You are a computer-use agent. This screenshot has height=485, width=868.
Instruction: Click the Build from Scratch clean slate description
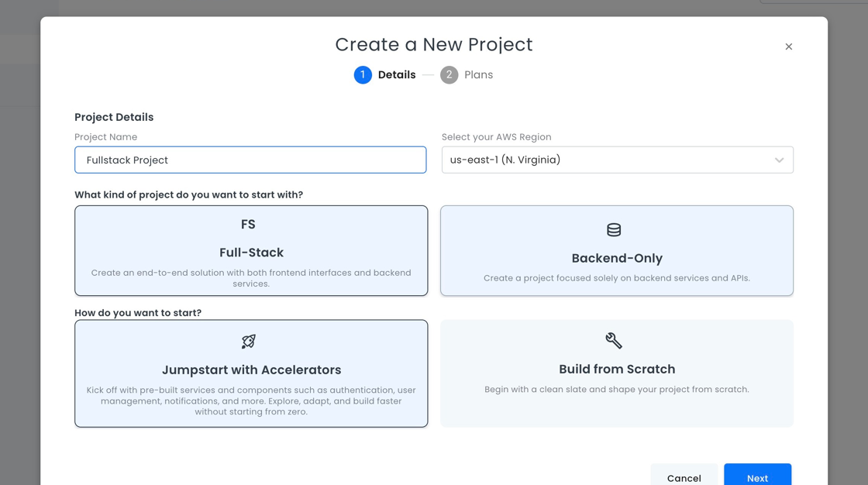click(x=617, y=390)
